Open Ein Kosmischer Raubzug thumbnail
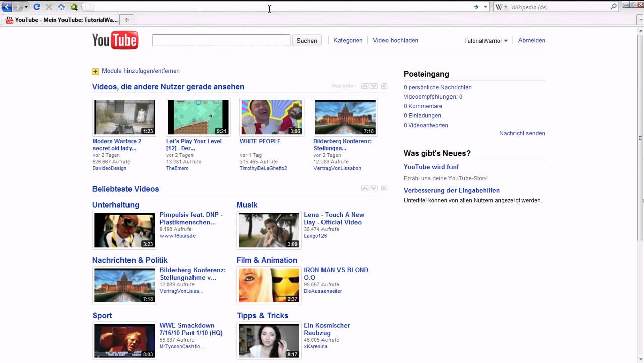This screenshot has height=363, width=644. pyautogui.click(x=269, y=341)
